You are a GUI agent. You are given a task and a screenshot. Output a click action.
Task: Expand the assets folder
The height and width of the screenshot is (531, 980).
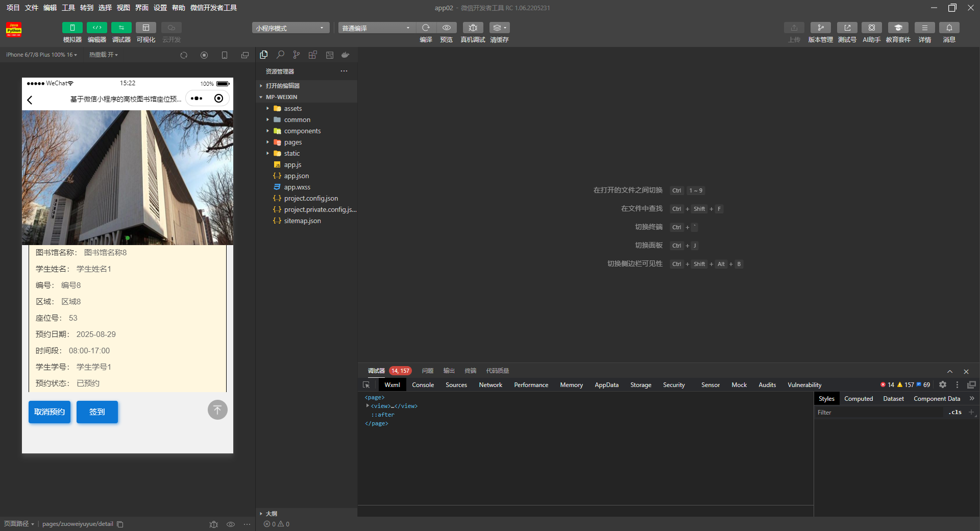tap(306, 108)
